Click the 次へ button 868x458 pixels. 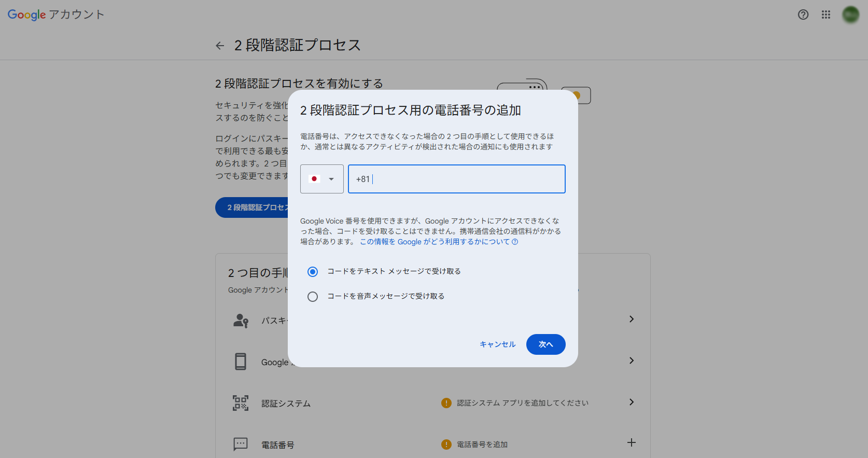click(546, 344)
